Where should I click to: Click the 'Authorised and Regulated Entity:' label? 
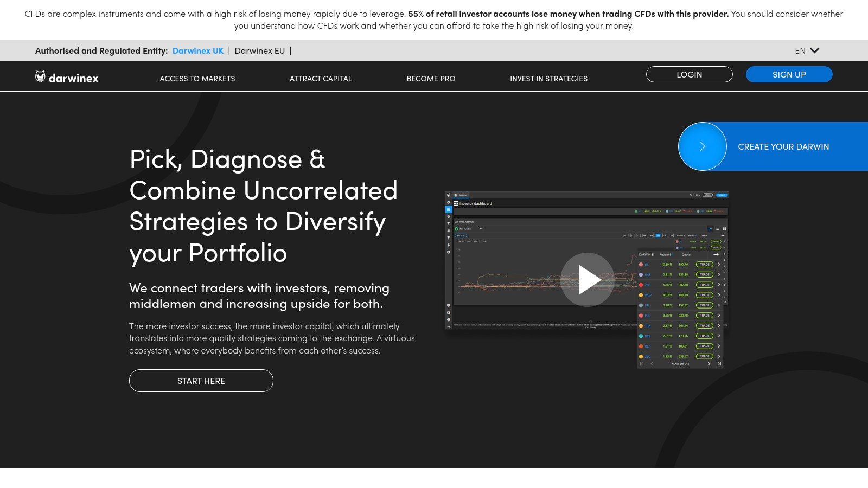coord(101,50)
